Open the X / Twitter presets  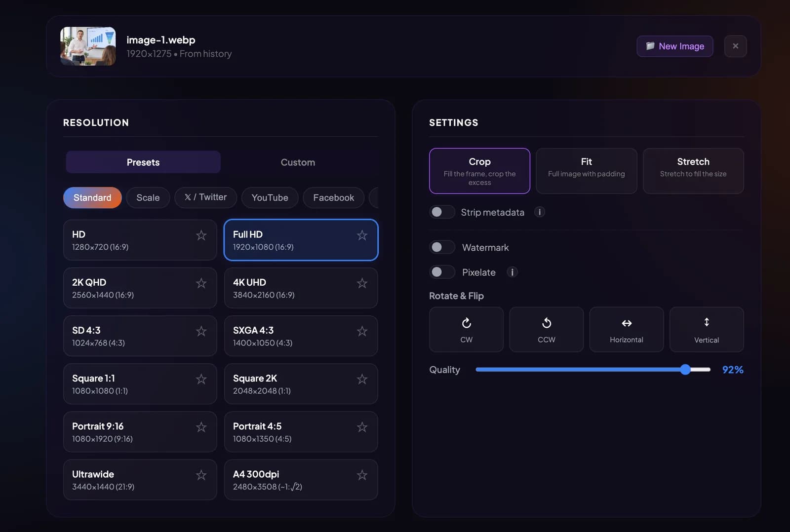[205, 197]
